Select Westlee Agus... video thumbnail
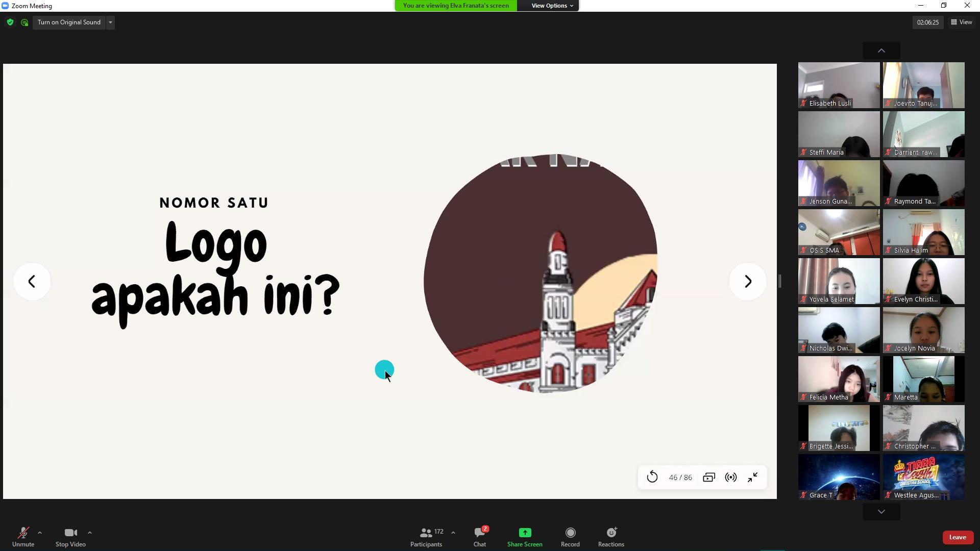Viewport: 980px width, 551px height. (923, 477)
